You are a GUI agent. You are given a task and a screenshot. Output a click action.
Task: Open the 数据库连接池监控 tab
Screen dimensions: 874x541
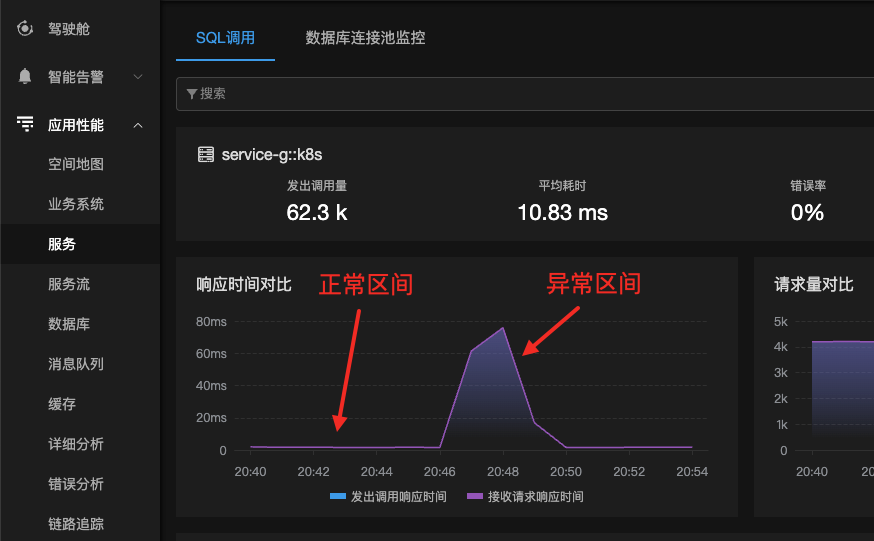click(365, 38)
